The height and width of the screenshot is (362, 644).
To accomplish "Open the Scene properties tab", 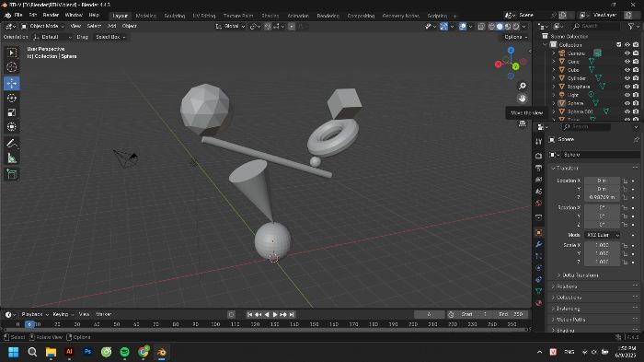I will 539,192.
